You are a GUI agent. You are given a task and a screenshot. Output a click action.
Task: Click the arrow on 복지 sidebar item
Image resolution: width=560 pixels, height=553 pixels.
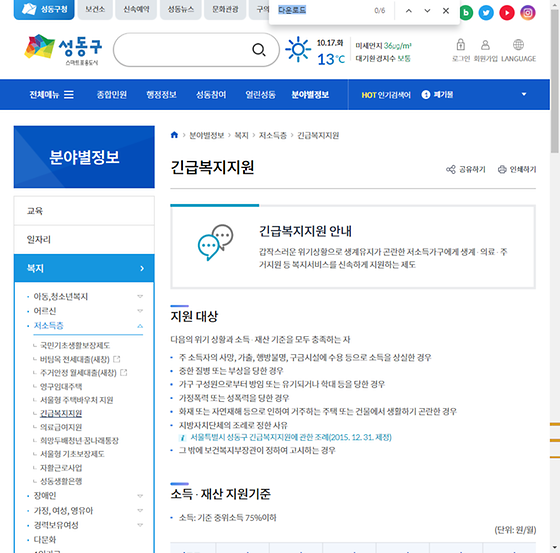pos(142,268)
